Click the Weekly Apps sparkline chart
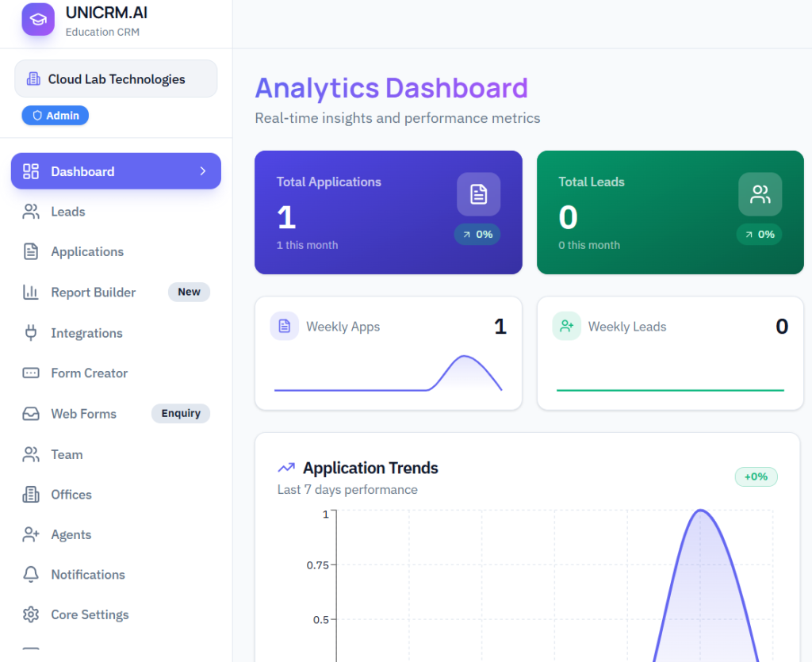Viewport: 812px width, 662px height. pos(388,373)
